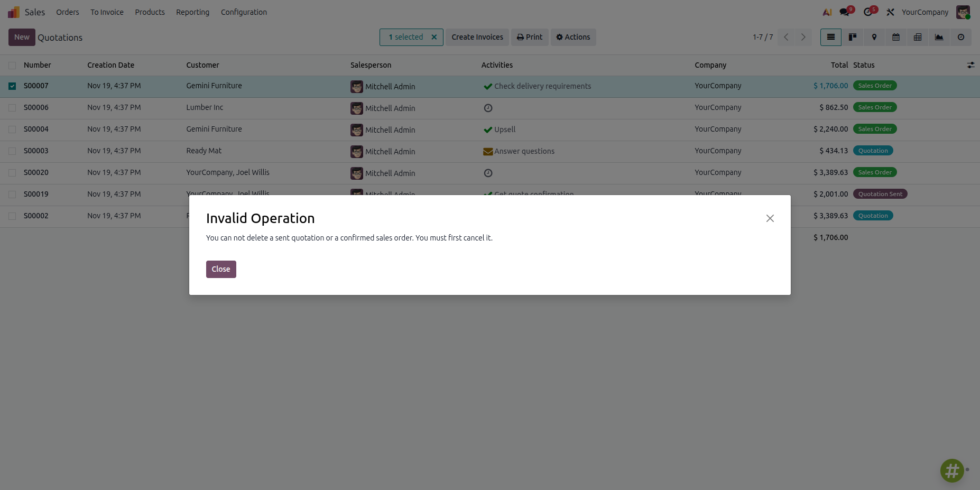Switch to calendar view icon
The width and height of the screenshot is (980, 490).
(x=896, y=37)
